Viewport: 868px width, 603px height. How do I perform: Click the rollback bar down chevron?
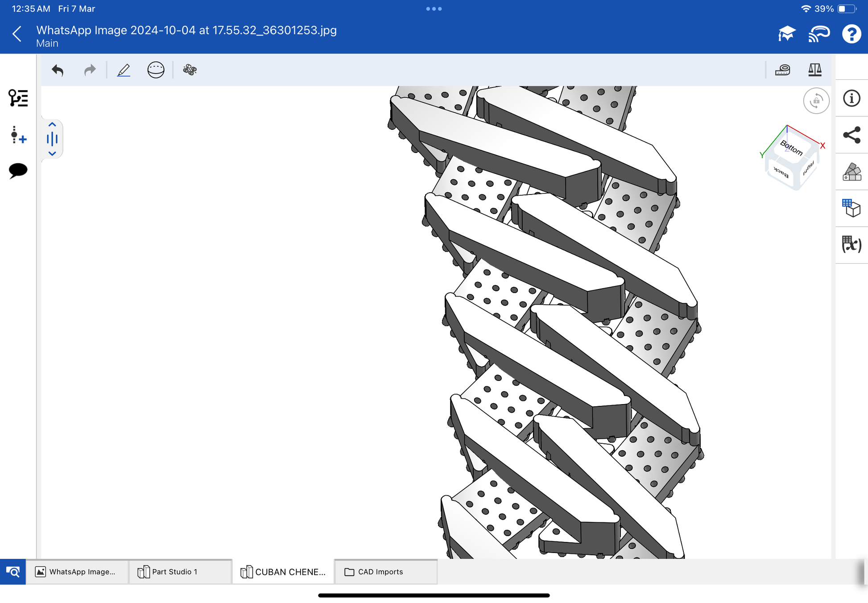coord(52,153)
